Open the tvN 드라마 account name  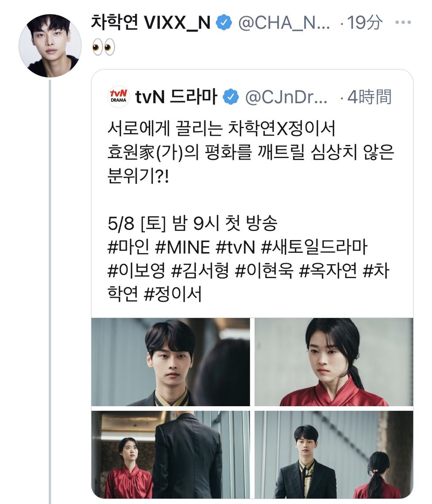pos(176,97)
